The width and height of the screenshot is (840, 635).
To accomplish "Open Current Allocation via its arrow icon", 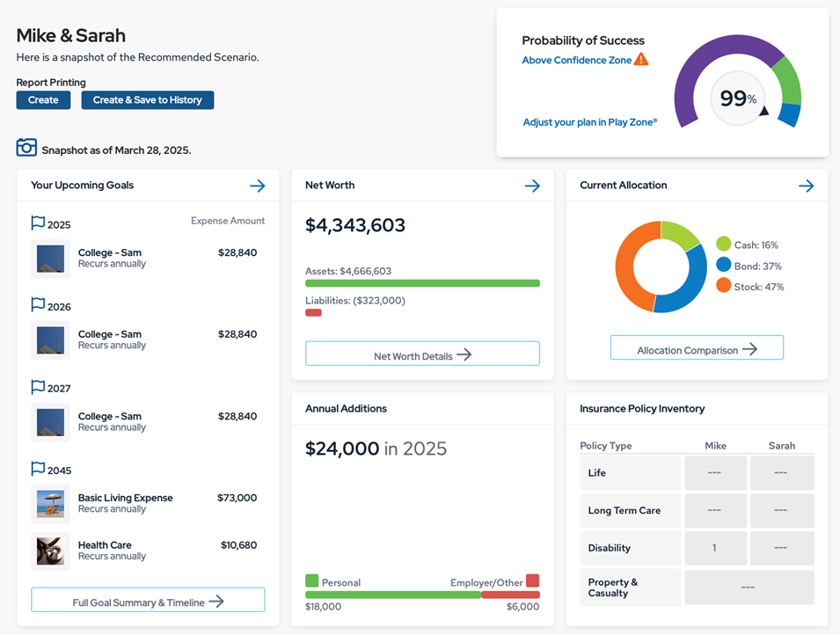I will tap(806, 186).
